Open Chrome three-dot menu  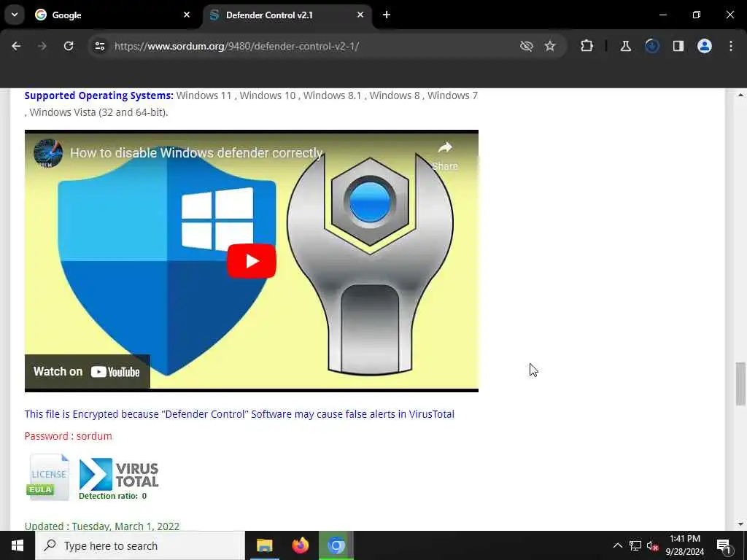pos(731,46)
